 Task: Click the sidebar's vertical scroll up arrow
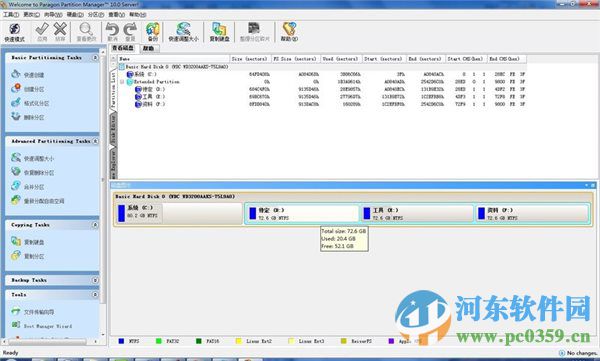click(103, 51)
